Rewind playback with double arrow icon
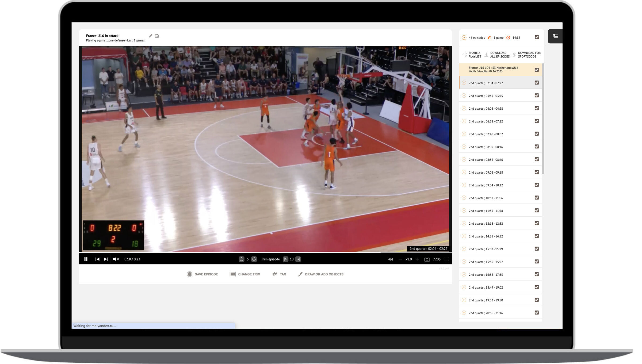 coord(391,259)
